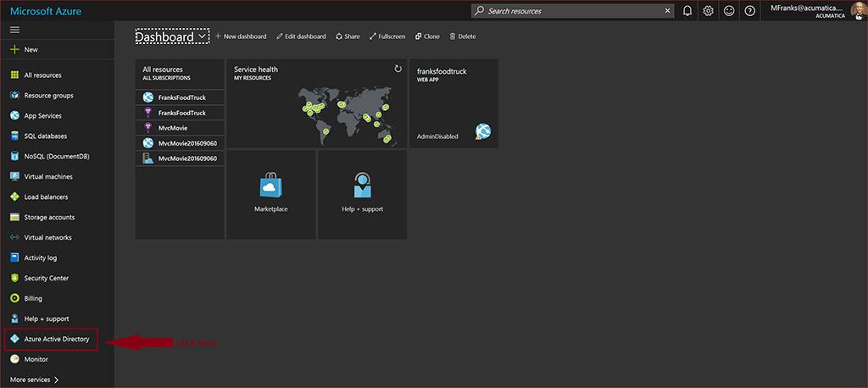Click sidebar Help + support person icon
Screen dimensions: 868x388
pyautogui.click(x=15, y=319)
